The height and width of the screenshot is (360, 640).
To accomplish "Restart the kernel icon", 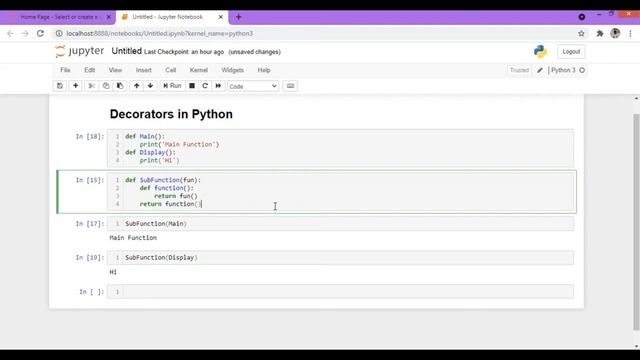I will [x=205, y=86].
